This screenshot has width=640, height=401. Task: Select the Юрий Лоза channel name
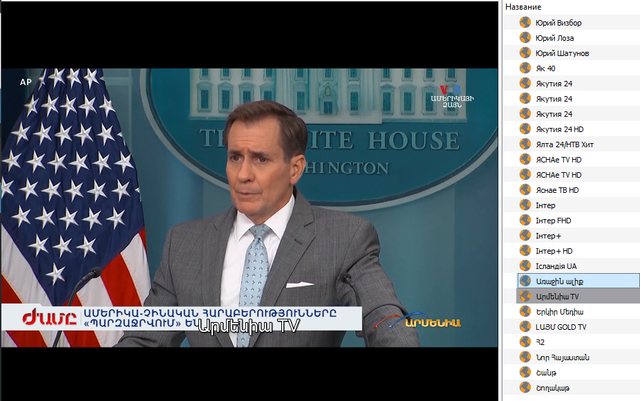click(555, 38)
